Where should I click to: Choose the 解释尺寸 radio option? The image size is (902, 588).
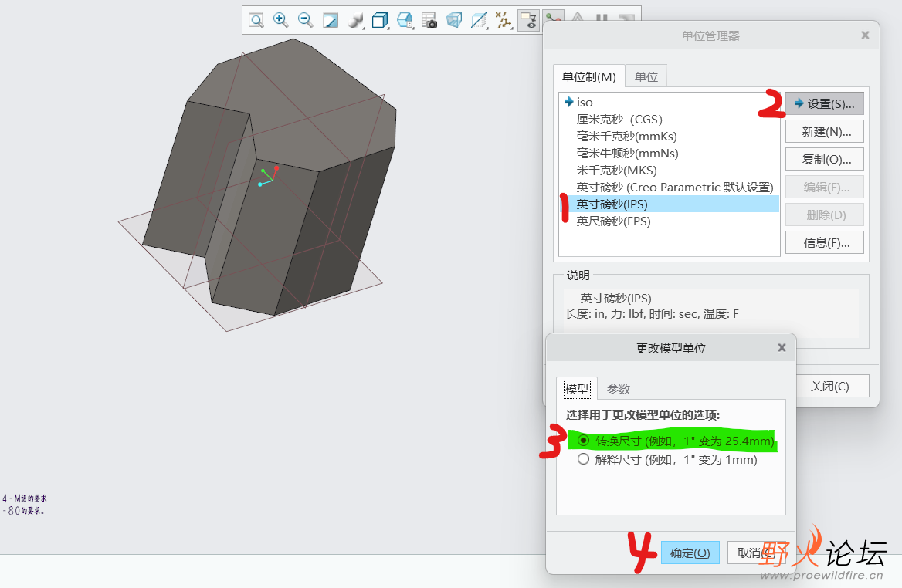coord(583,459)
